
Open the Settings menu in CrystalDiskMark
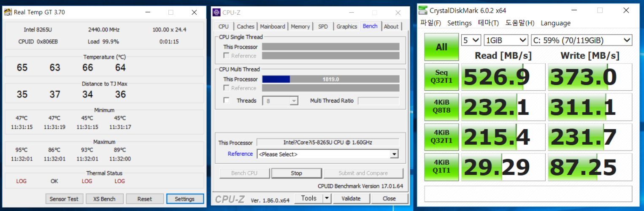(x=460, y=23)
